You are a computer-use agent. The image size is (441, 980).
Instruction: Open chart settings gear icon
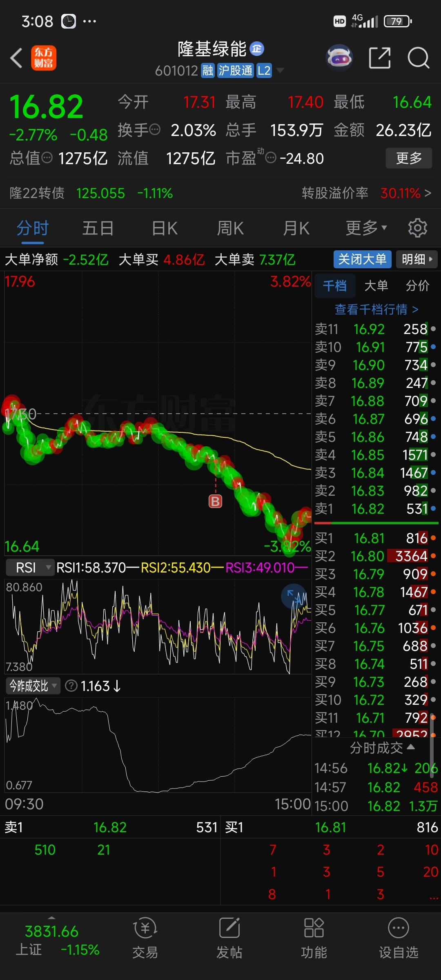click(417, 228)
